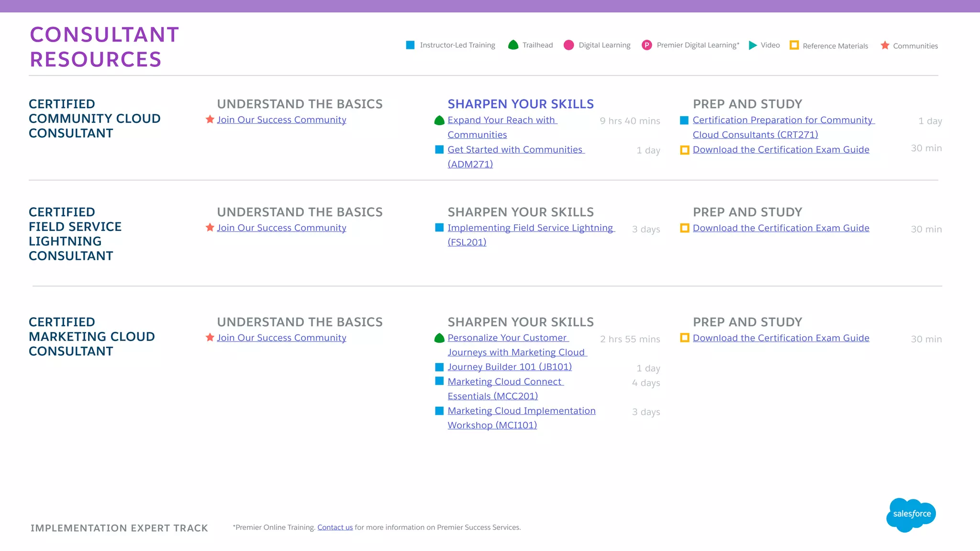Click the yellow Reference Materials legend square
This screenshot has height=551, width=980.
coord(794,45)
